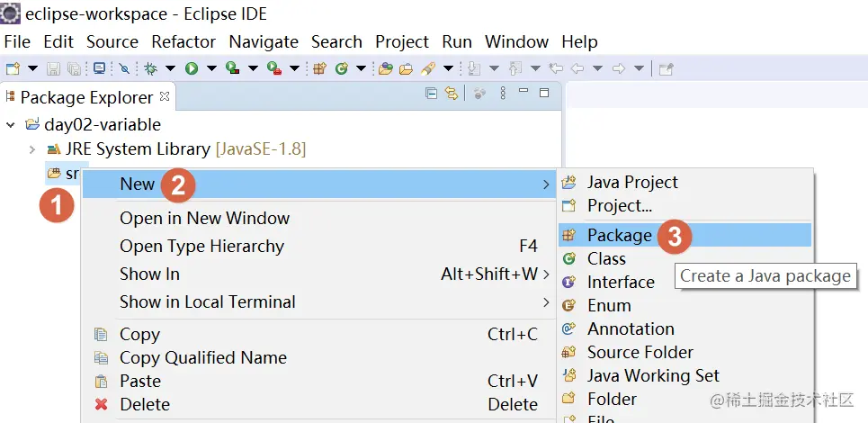Open the External Tools dropdown arrow
Image resolution: width=868 pixels, height=423 pixels.
[294, 68]
